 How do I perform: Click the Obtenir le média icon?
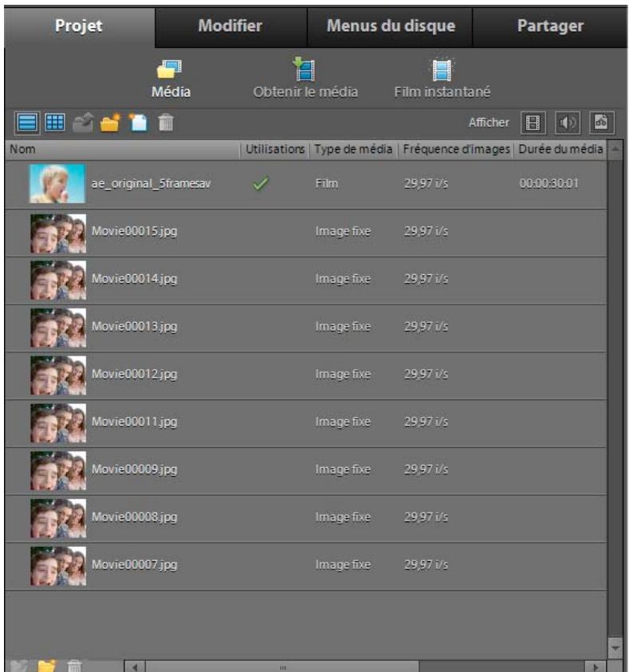click(x=305, y=69)
